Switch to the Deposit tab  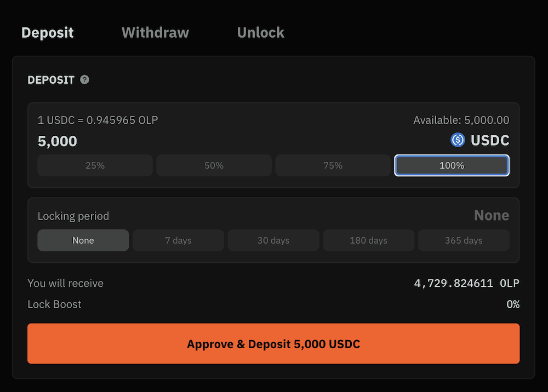(x=48, y=33)
